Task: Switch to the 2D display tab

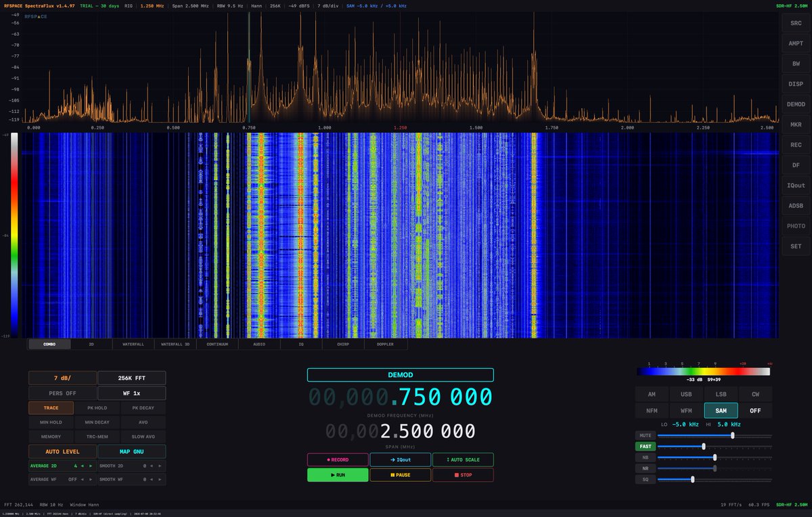Action: tap(91, 344)
